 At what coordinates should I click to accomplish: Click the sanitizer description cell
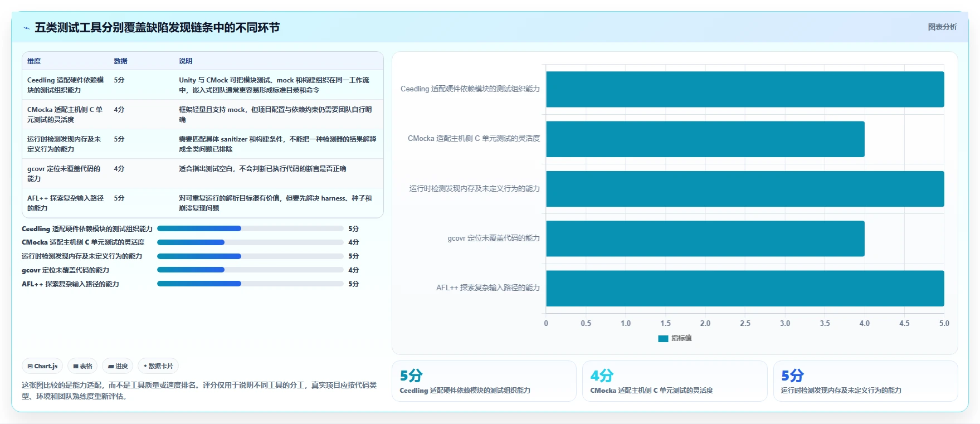tap(277, 144)
